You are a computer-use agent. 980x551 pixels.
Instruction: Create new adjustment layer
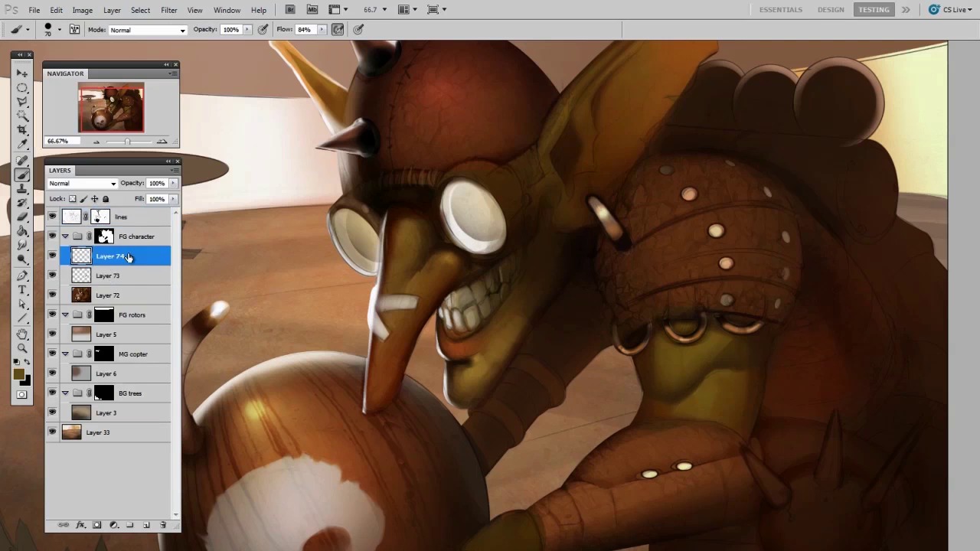pyautogui.click(x=114, y=524)
